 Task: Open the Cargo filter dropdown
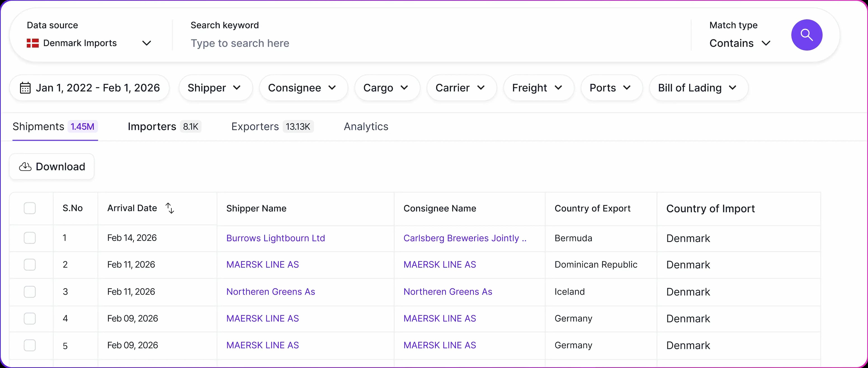(x=387, y=88)
